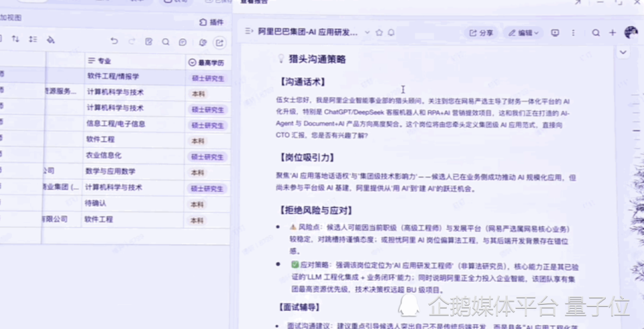Select the 专业 column header
644x329 pixels.
tap(135, 61)
